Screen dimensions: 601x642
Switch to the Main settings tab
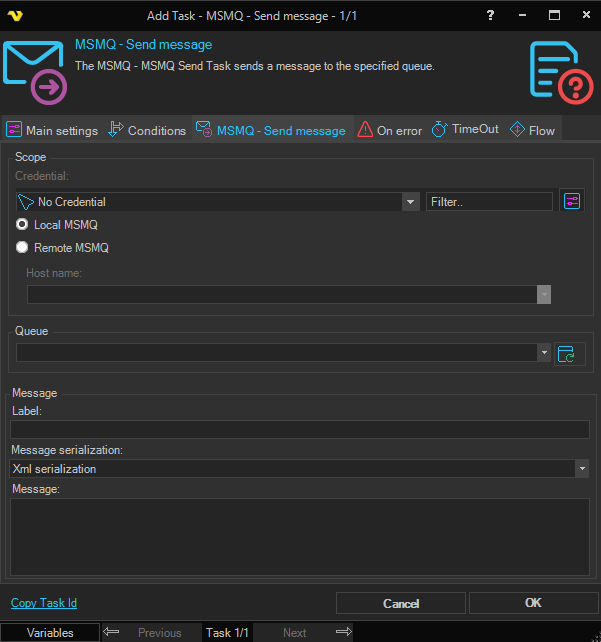[52, 130]
